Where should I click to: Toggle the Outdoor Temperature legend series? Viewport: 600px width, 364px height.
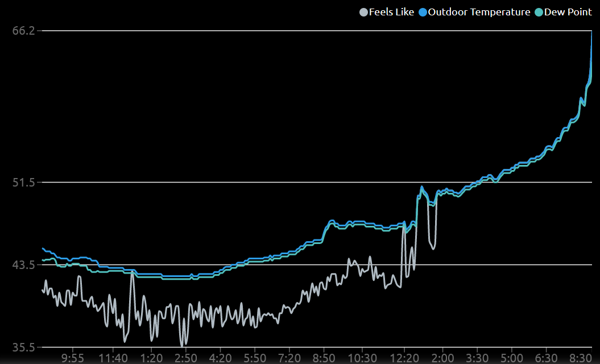pyautogui.click(x=474, y=13)
